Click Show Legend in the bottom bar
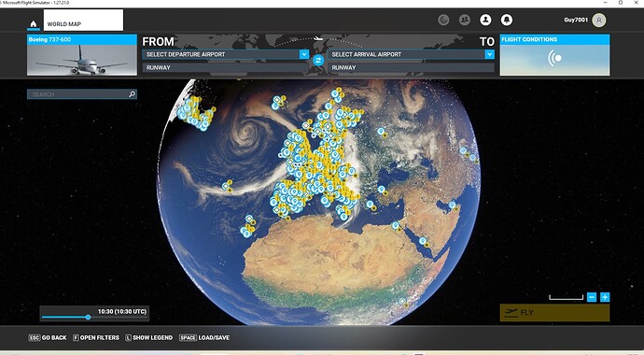 [x=148, y=338]
